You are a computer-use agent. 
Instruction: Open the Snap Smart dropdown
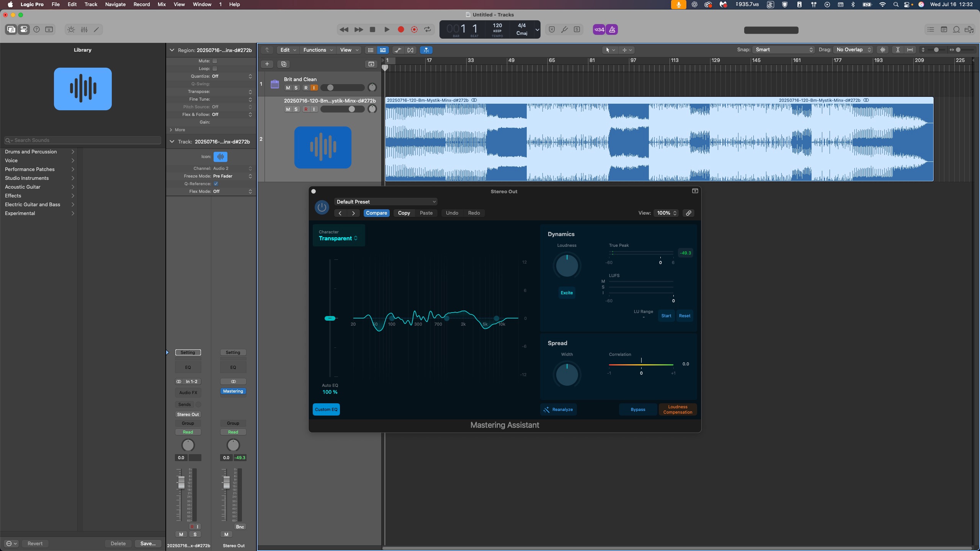783,49
